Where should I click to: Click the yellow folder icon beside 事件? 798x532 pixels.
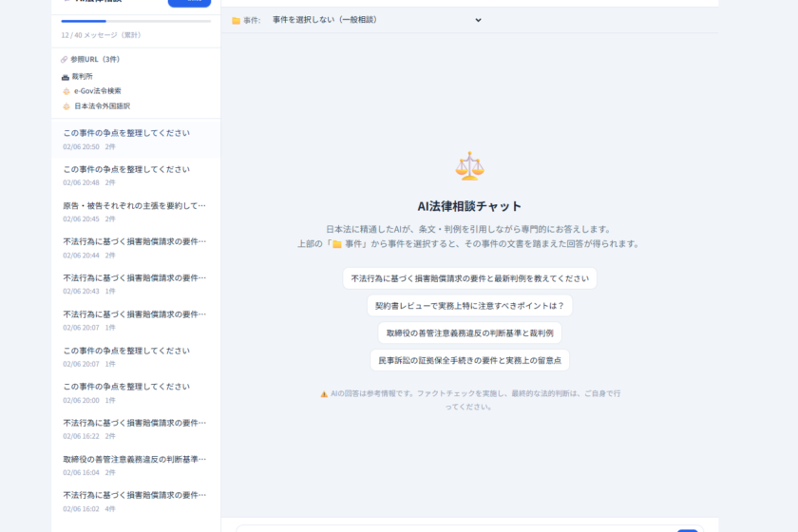pyautogui.click(x=236, y=20)
